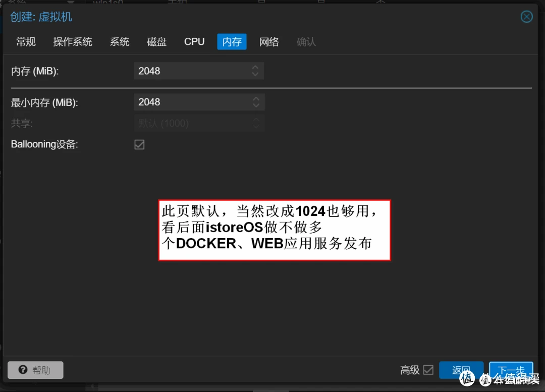
Task: Close the Create VM dialog with X icon
Action: coord(526,17)
